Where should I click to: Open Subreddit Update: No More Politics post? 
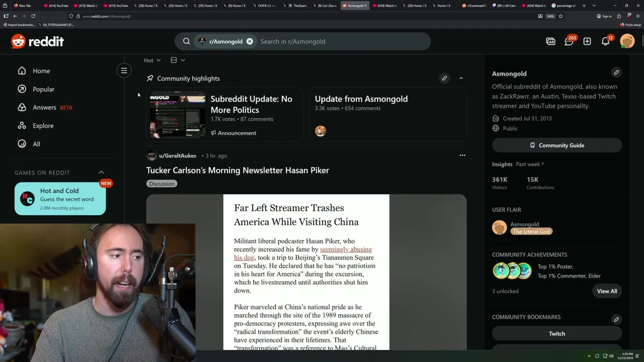pos(251,104)
